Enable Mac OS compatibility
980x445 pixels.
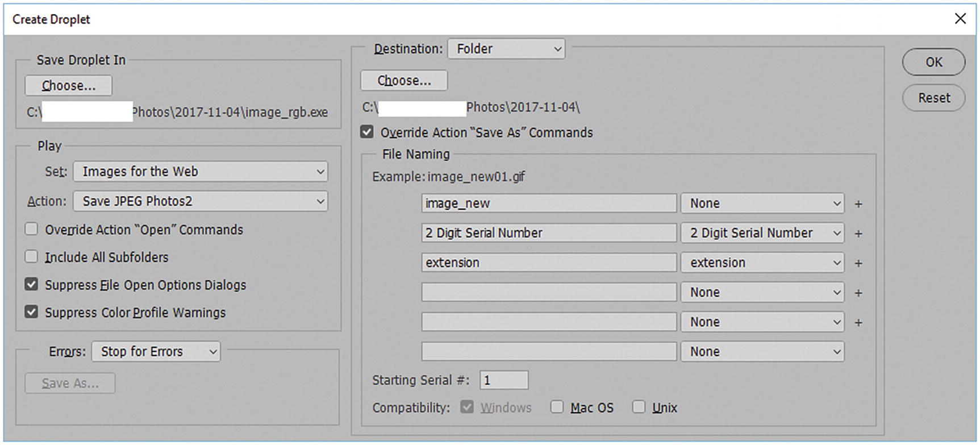[557, 407]
